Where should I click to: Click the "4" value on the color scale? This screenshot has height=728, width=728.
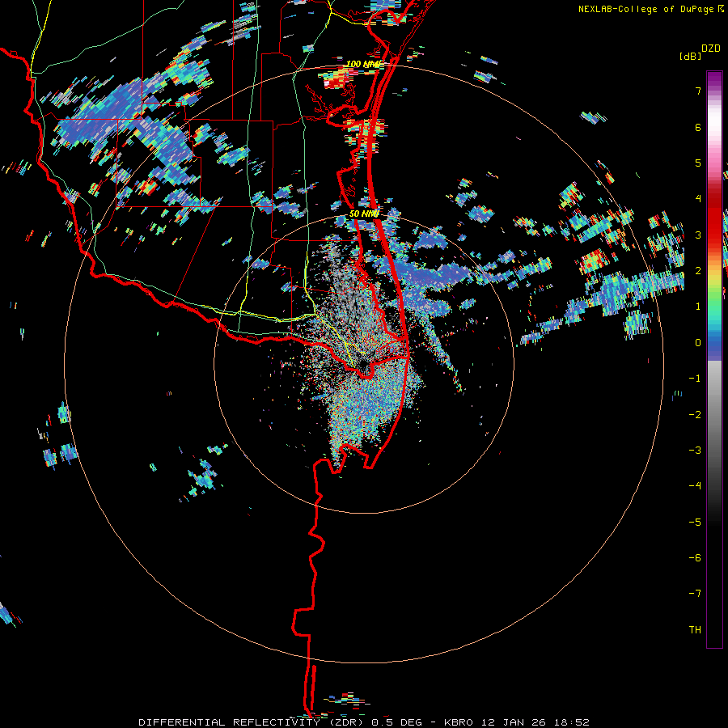click(x=698, y=199)
